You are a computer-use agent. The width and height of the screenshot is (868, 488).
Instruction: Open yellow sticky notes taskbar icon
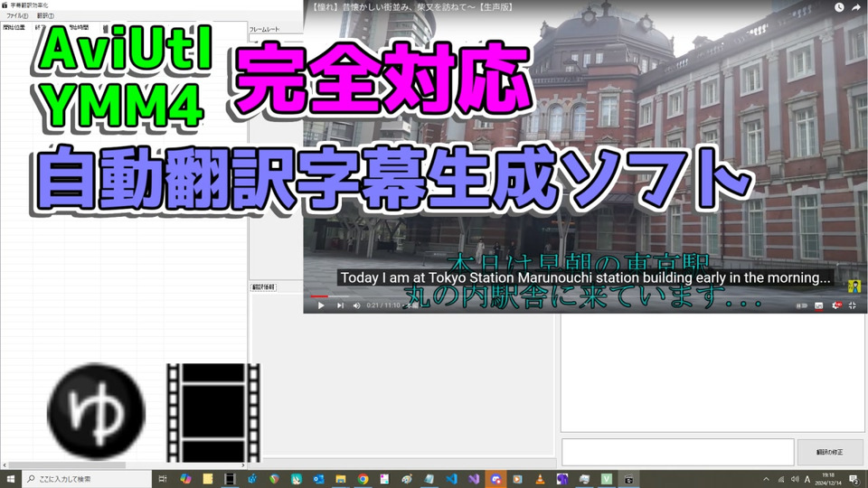click(x=208, y=479)
